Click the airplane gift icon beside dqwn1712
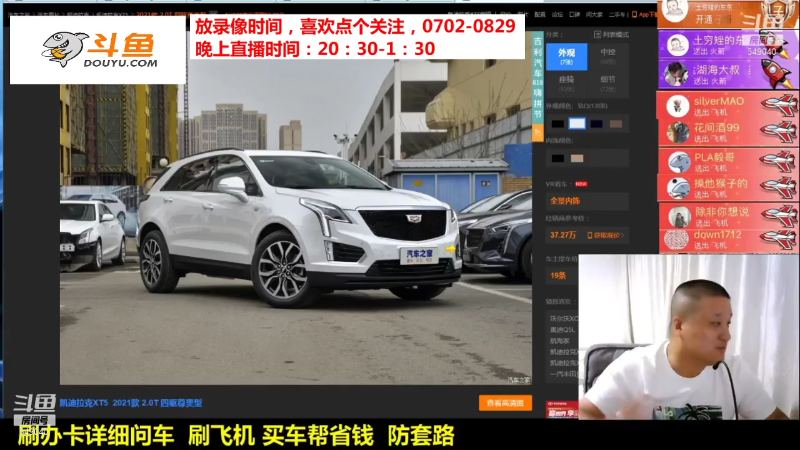This screenshot has height=450, width=800. coord(779,239)
